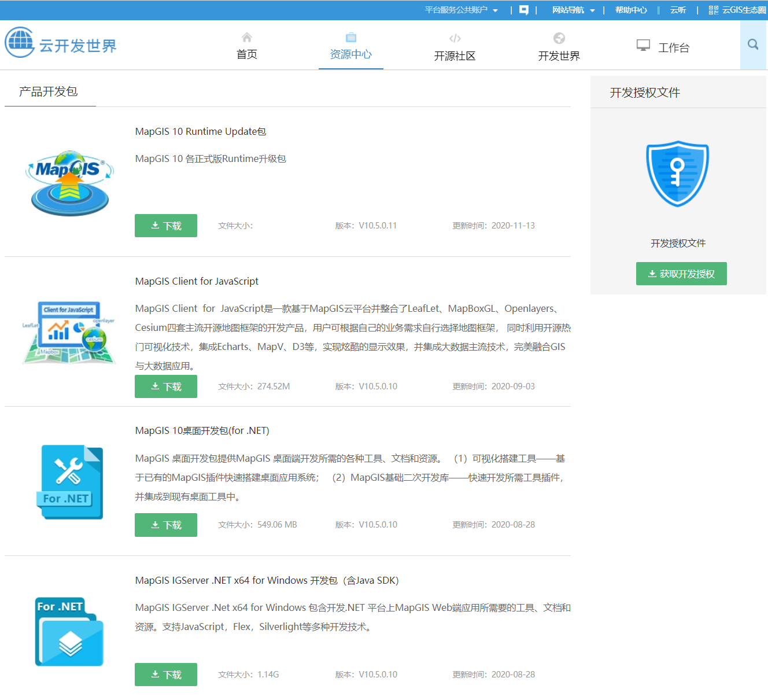Viewport: 768px width, 700px height.
Task: Click the MapGIS Runtime Update product image
Action: pyautogui.click(x=70, y=183)
